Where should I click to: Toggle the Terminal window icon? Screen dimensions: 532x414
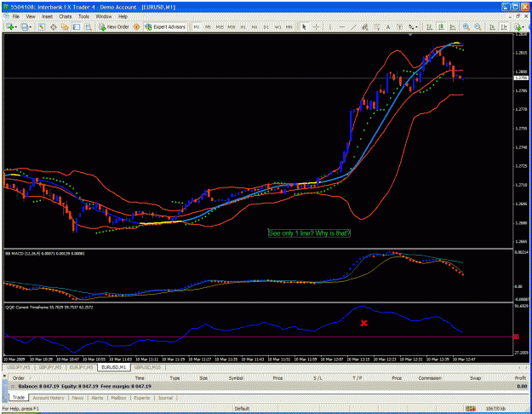tap(77, 26)
